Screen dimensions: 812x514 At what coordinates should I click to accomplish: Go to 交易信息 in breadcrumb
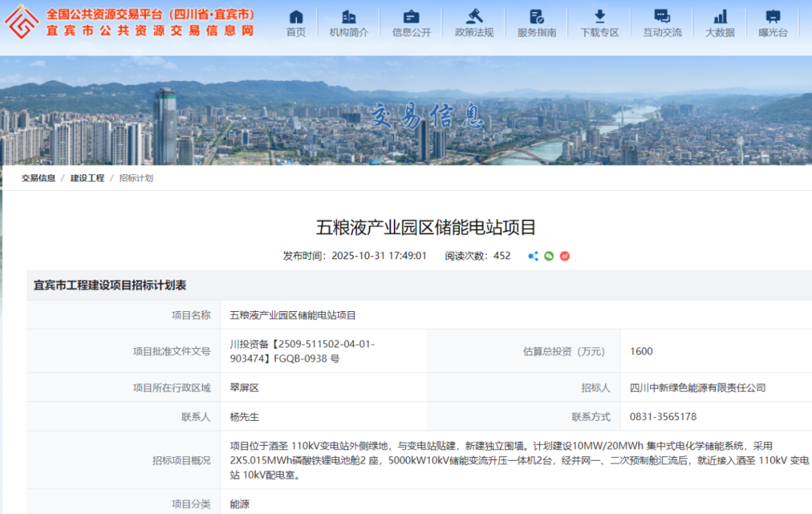(38, 178)
